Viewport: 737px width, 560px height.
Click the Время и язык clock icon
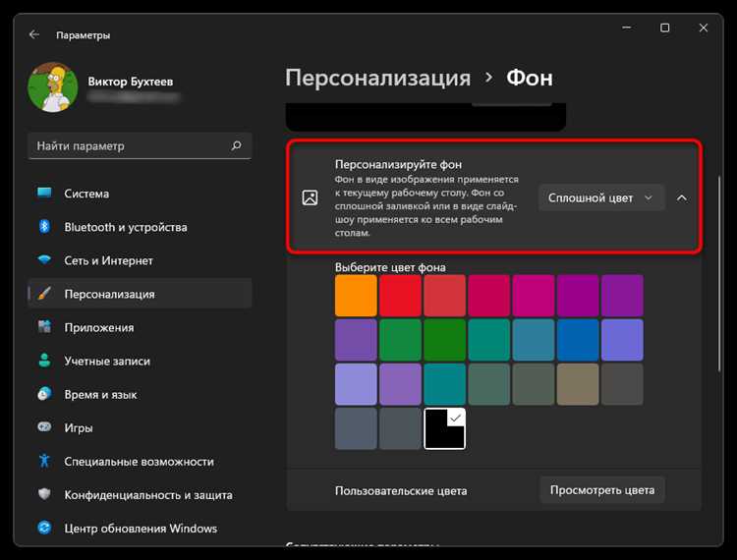coord(44,394)
